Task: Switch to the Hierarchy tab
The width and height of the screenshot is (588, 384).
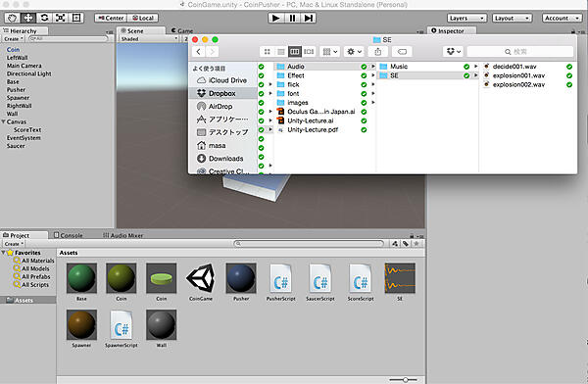Action: tap(24, 30)
